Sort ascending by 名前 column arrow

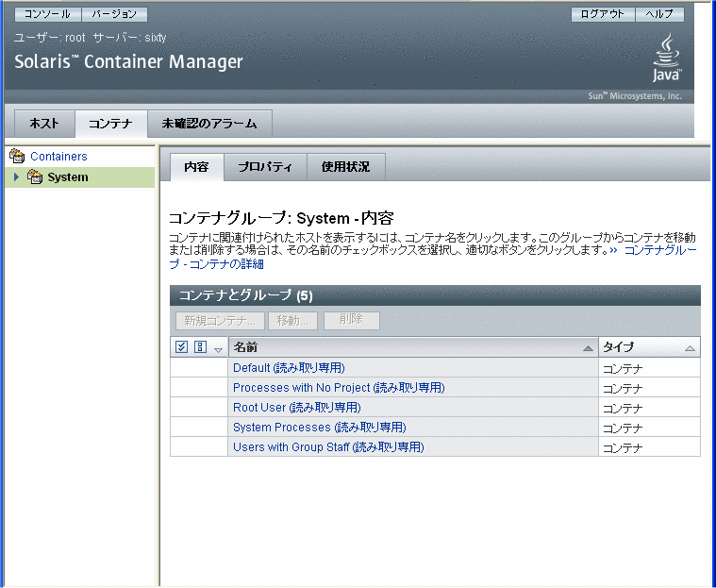tap(588, 348)
